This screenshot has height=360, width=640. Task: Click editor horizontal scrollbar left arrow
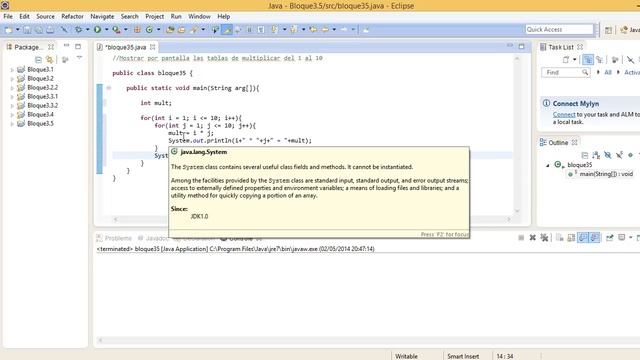point(116,220)
